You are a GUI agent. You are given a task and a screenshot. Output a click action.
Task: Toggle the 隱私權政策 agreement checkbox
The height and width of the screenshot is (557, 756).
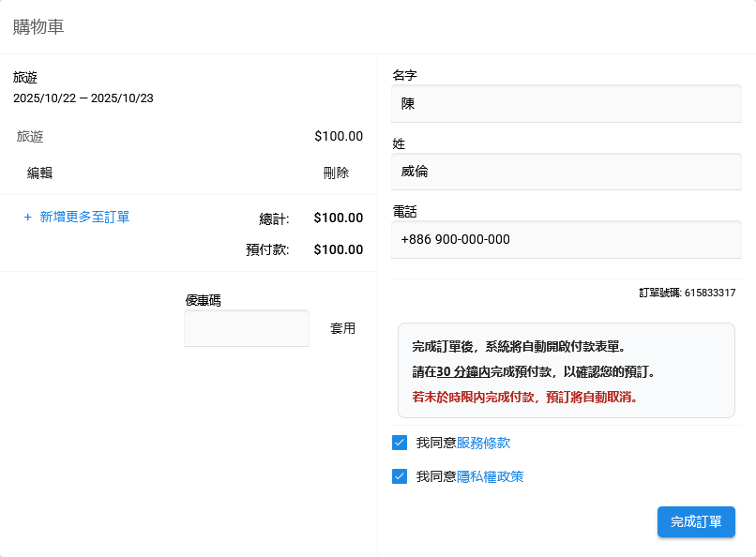(400, 476)
